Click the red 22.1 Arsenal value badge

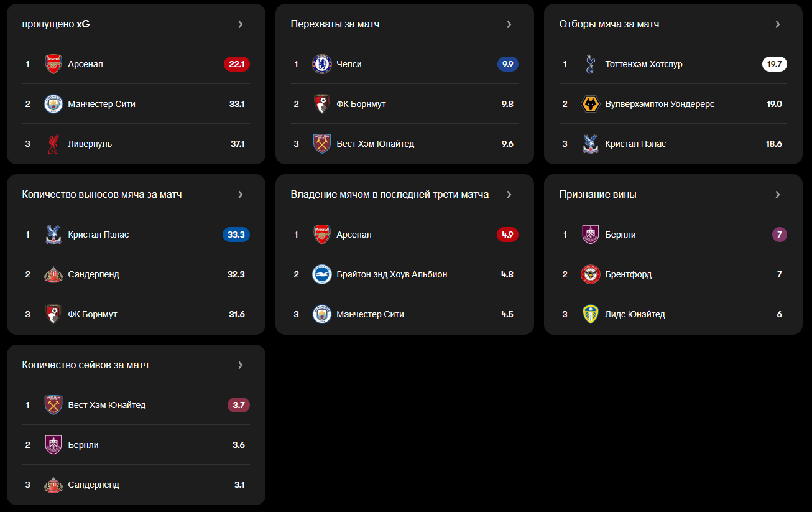pyautogui.click(x=237, y=64)
